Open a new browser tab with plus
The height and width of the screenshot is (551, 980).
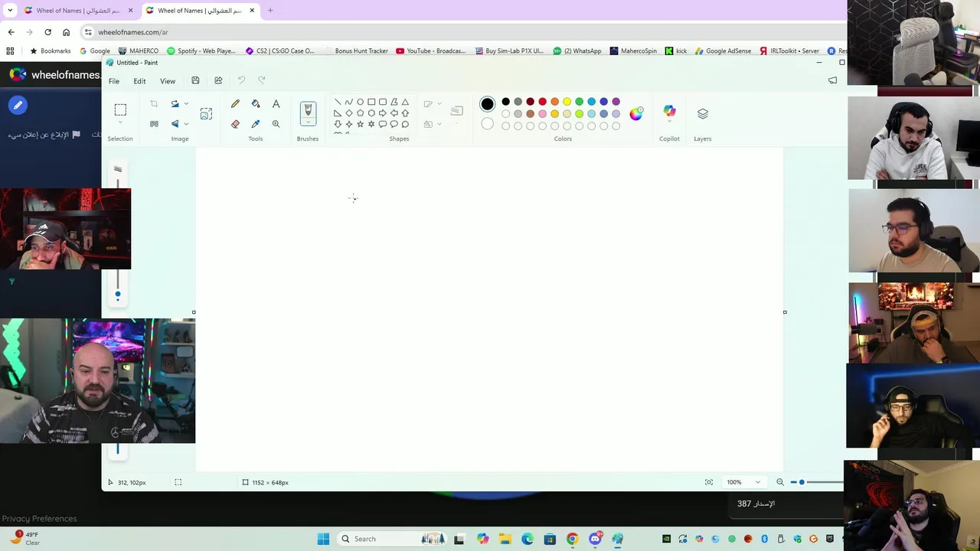click(x=270, y=11)
